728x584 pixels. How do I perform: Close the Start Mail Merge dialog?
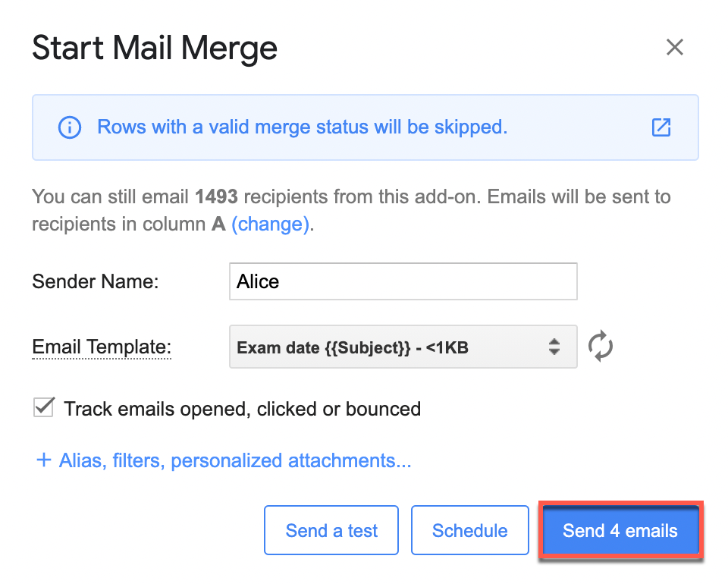click(x=674, y=48)
